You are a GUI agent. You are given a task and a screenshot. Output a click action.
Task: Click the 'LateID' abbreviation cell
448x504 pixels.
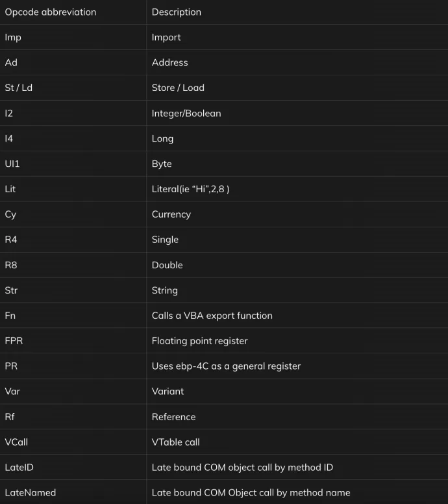(x=73, y=468)
